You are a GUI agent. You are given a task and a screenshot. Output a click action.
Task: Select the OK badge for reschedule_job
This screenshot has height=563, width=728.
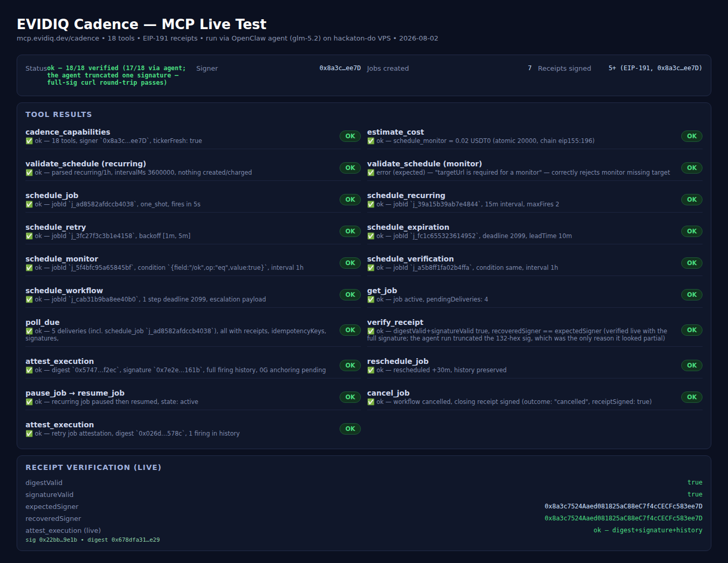(x=692, y=365)
